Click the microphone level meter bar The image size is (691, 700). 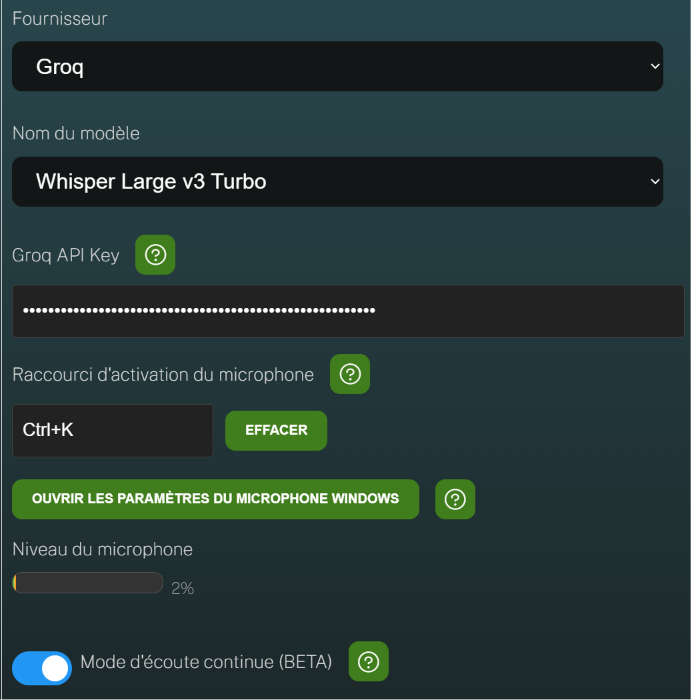tap(88, 583)
